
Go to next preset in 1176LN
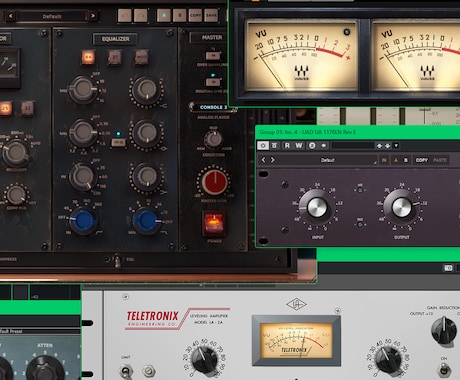tap(272, 160)
